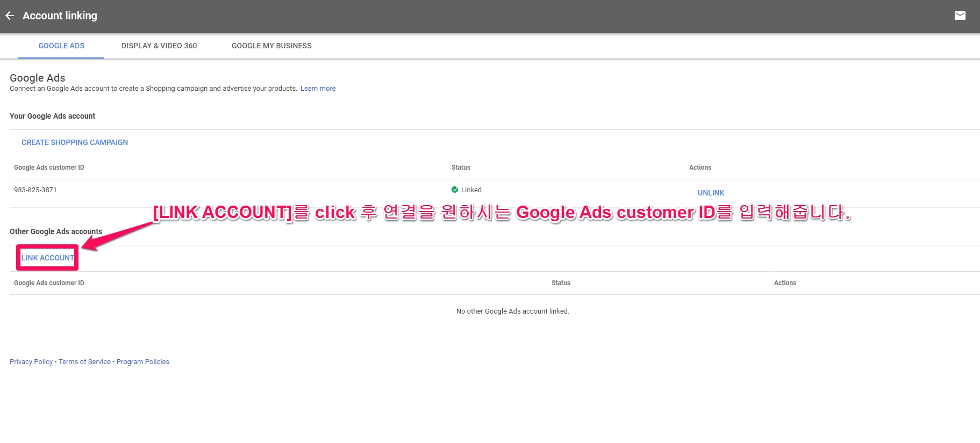Image resolution: width=980 pixels, height=443 pixels.
Task: Click the Other Google Ads accounts heading
Action: click(x=56, y=231)
